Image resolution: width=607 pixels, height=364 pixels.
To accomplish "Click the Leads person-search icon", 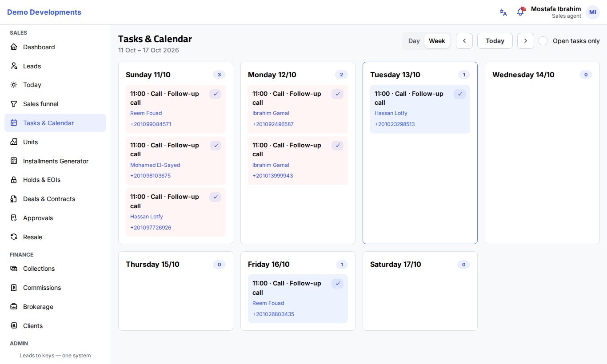I will 14,66.
